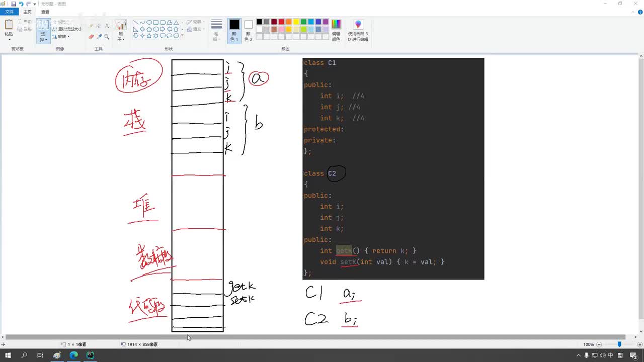Activate 颜色 2 (Color 2) white box
The width and height of the screenshot is (644, 362).
[249, 30]
